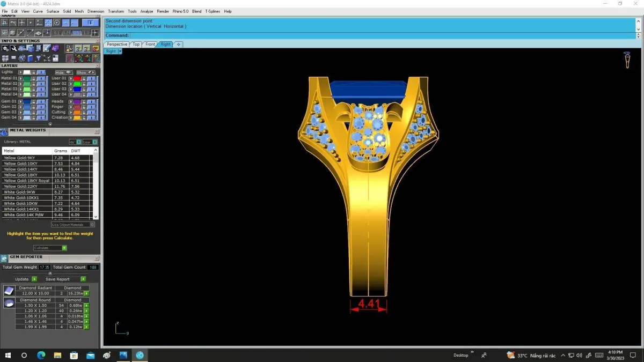The image size is (644, 362).
Task: Click the Hide layers button
Action: coord(64,72)
